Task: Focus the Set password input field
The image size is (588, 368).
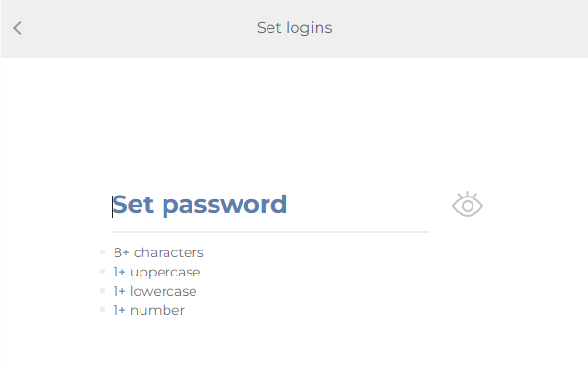Action: pyautogui.click(x=270, y=205)
